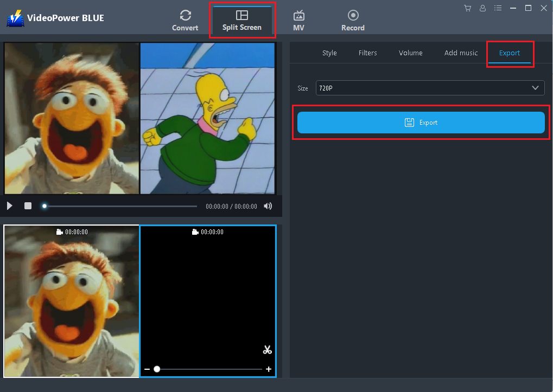Trim the second clip with the scissors icon
This screenshot has width=553, height=392.
(267, 350)
